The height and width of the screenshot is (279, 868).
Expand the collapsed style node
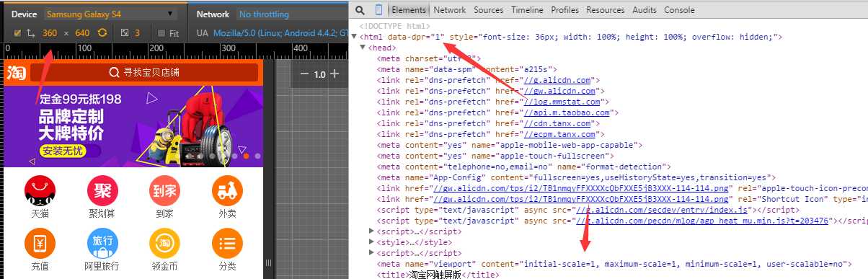372,242
